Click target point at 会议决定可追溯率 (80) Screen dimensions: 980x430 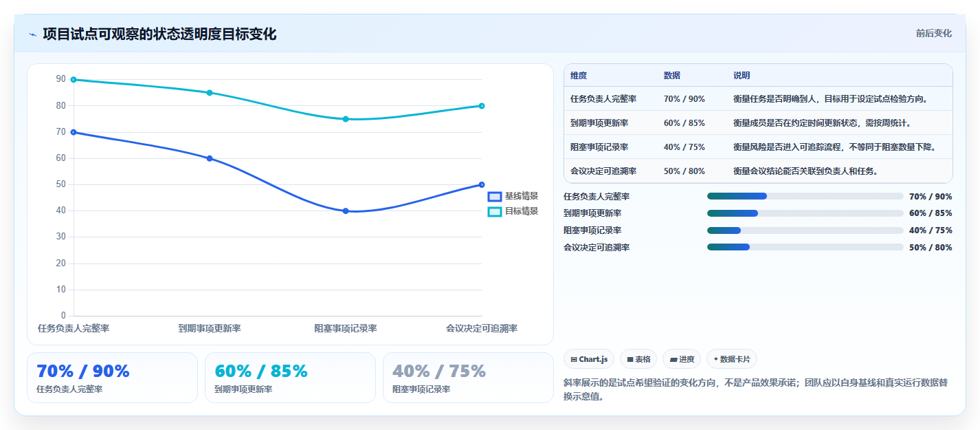482,106
